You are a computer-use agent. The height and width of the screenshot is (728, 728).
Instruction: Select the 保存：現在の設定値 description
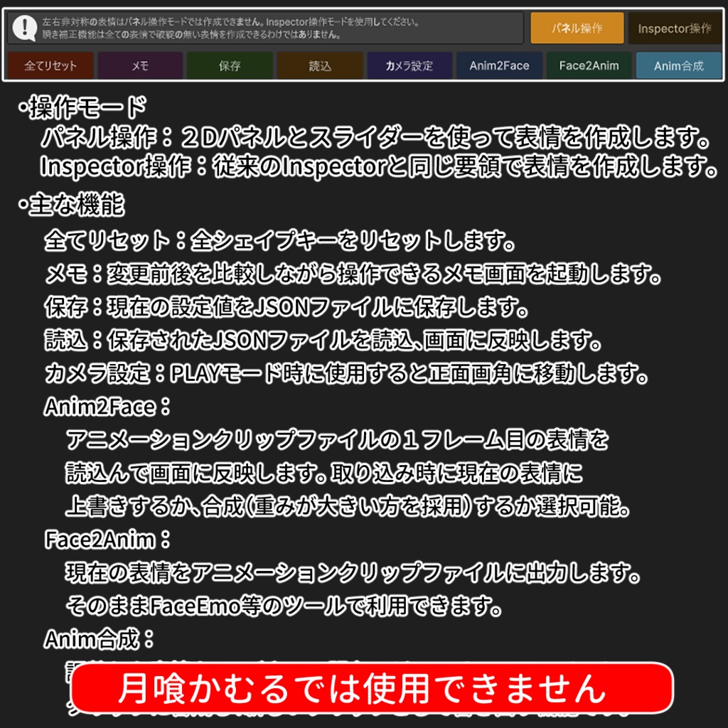286,307
